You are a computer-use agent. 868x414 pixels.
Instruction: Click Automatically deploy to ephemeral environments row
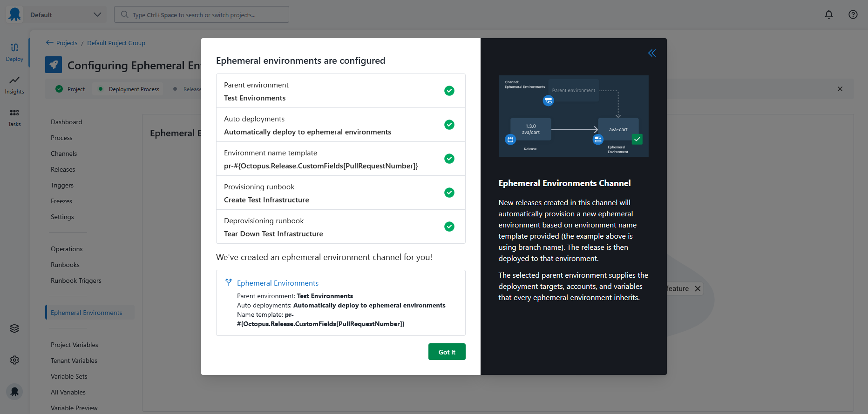341,125
